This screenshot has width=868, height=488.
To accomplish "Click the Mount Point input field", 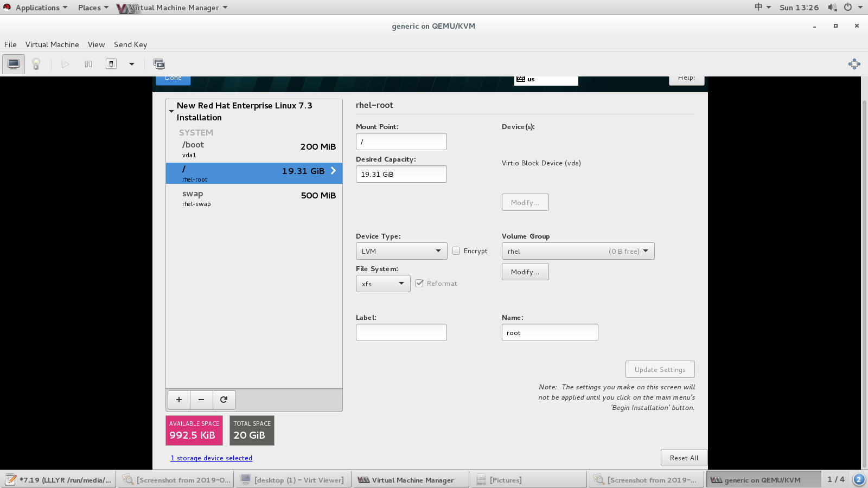I will coord(401,142).
